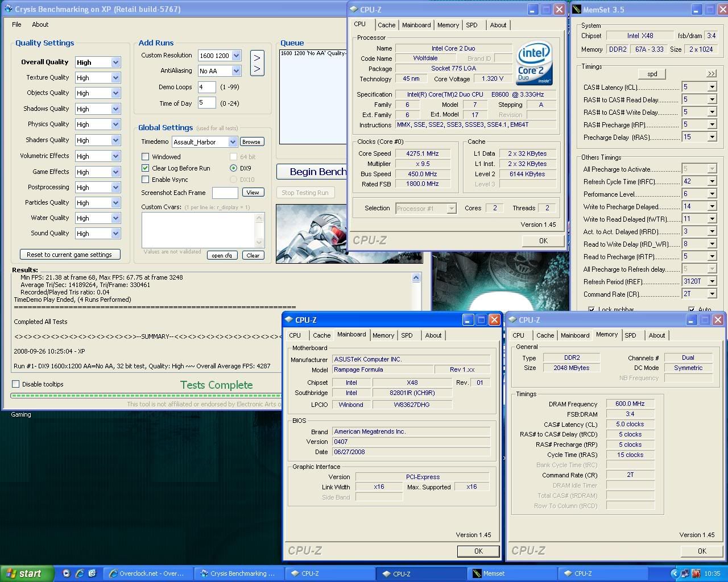Open Texture Quality dropdown
Viewport: 728px width, 582px height.
tap(115, 78)
